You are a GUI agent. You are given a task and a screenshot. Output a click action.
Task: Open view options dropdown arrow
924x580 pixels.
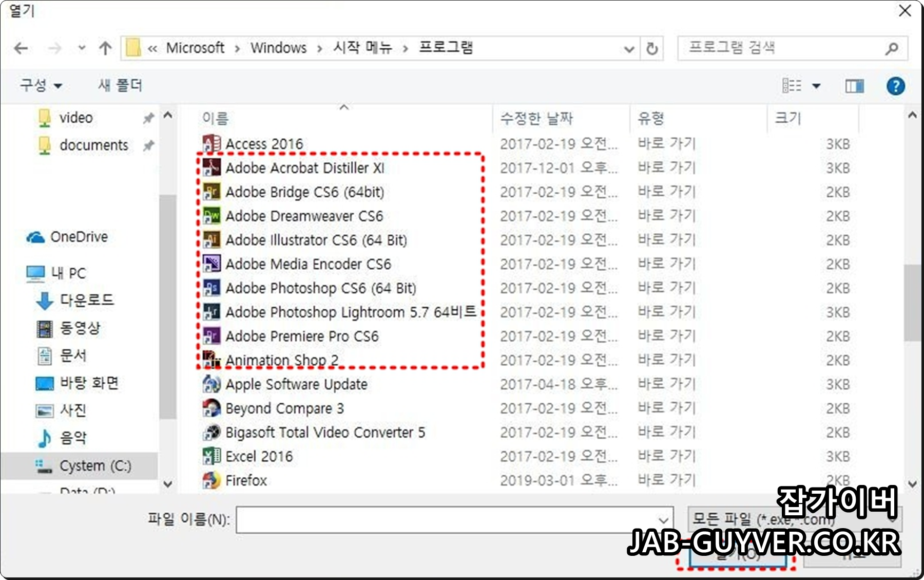tap(816, 86)
